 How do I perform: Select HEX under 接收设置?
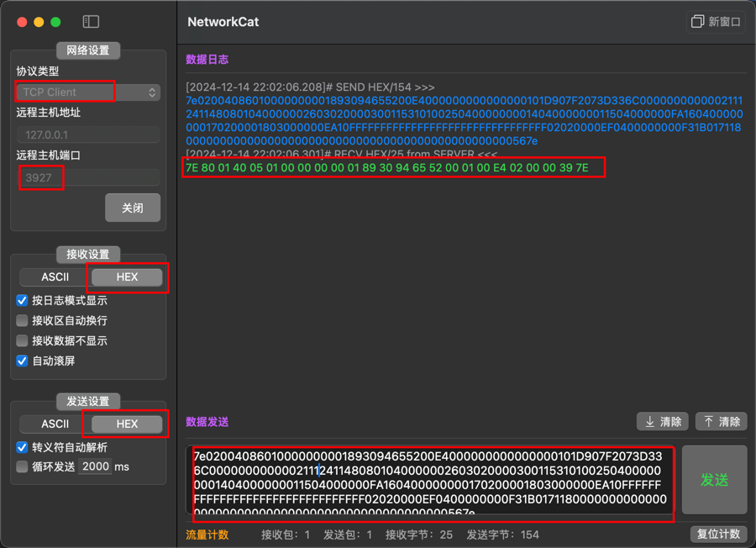pyautogui.click(x=127, y=277)
